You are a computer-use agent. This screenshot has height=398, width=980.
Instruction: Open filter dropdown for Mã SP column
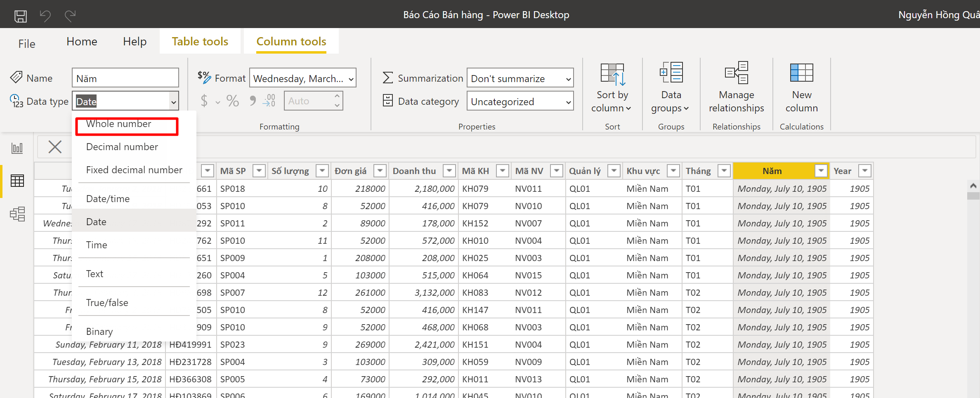pos(259,171)
